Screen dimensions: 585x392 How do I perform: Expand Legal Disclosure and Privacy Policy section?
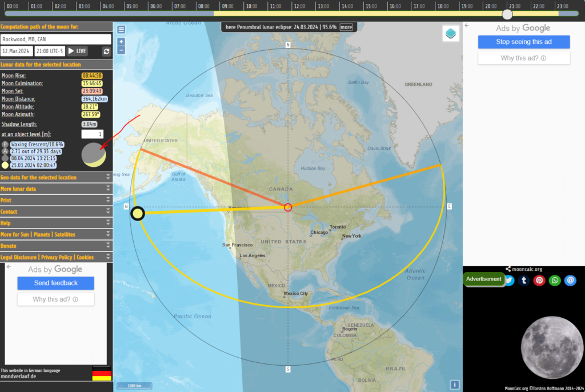click(57, 257)
